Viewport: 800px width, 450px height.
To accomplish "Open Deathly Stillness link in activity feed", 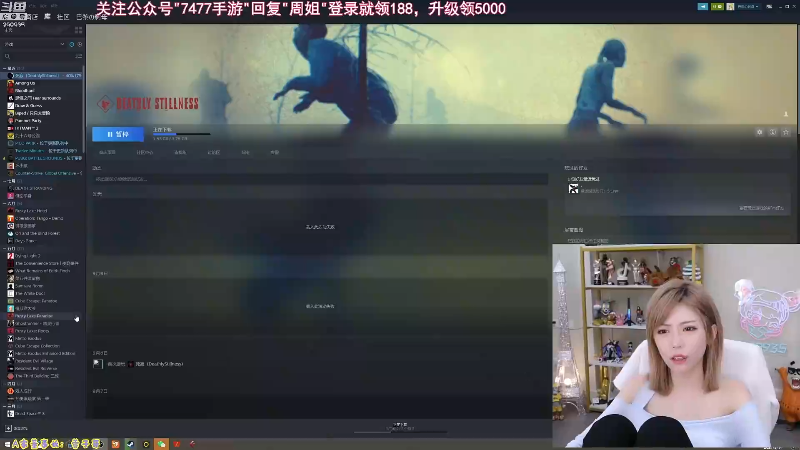I will click(160, 364).
